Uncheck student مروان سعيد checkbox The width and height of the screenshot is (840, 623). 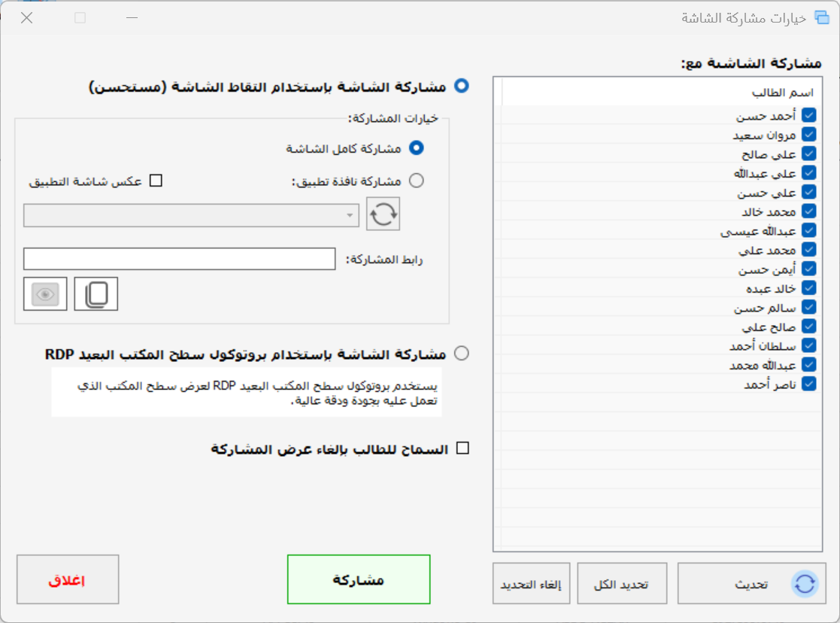point(809,135)
